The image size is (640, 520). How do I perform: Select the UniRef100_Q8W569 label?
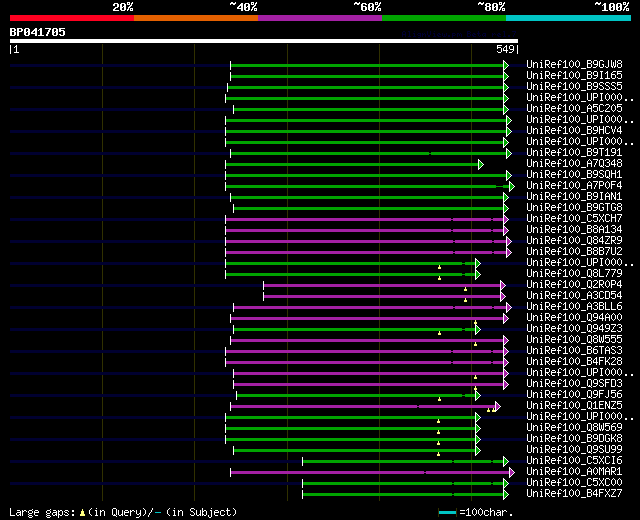574,427
